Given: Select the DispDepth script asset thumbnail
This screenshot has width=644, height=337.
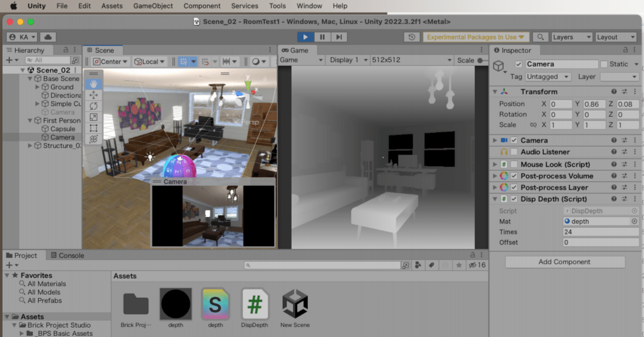Looking at the screenshot, I should point(255,304).
